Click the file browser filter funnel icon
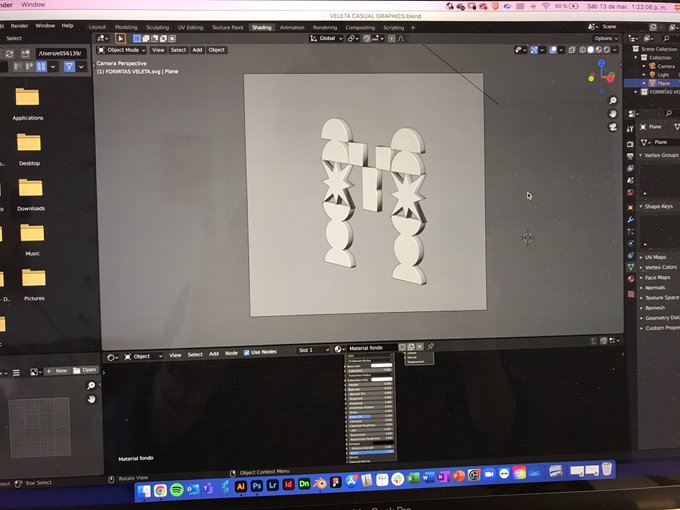The width and height of the screenshot is (680, 510). 69,66
